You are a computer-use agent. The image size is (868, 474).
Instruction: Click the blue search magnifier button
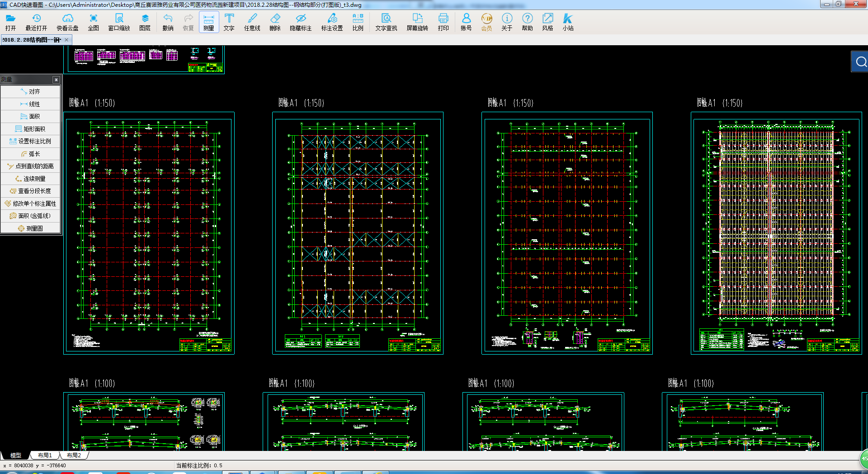(860, 62)
